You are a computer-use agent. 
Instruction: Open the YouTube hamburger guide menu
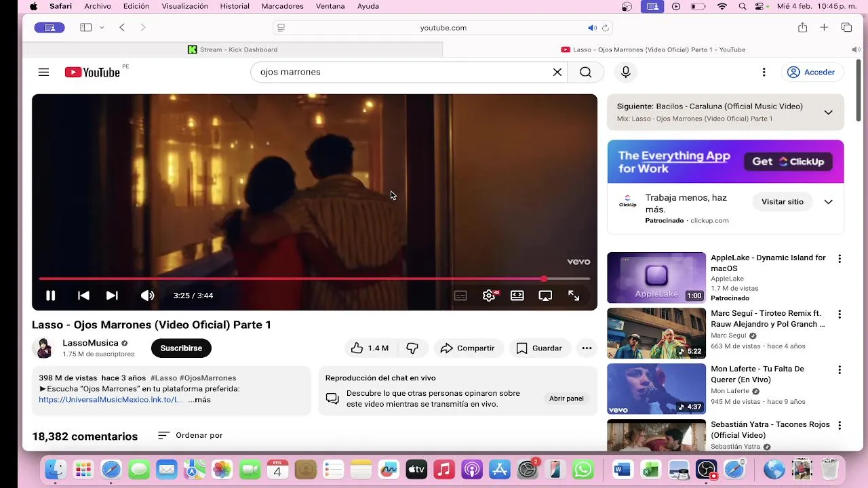click(43, 72)
